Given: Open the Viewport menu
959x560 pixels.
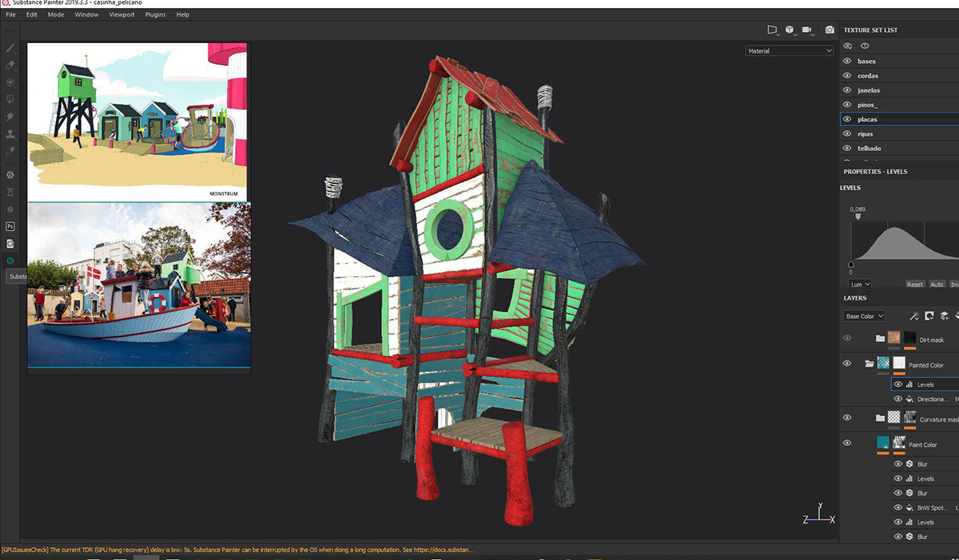Looking at the screenshot, I should 121,14.
